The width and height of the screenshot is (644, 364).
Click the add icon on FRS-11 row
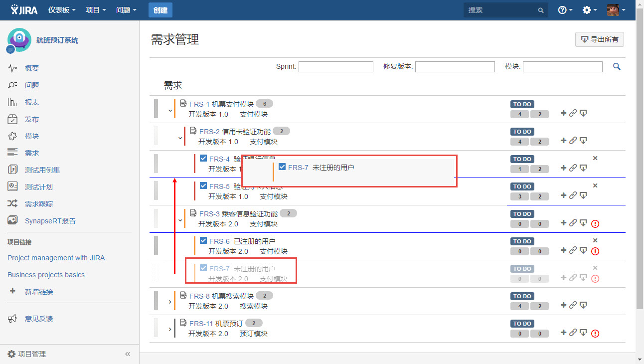tap(564, 333)
